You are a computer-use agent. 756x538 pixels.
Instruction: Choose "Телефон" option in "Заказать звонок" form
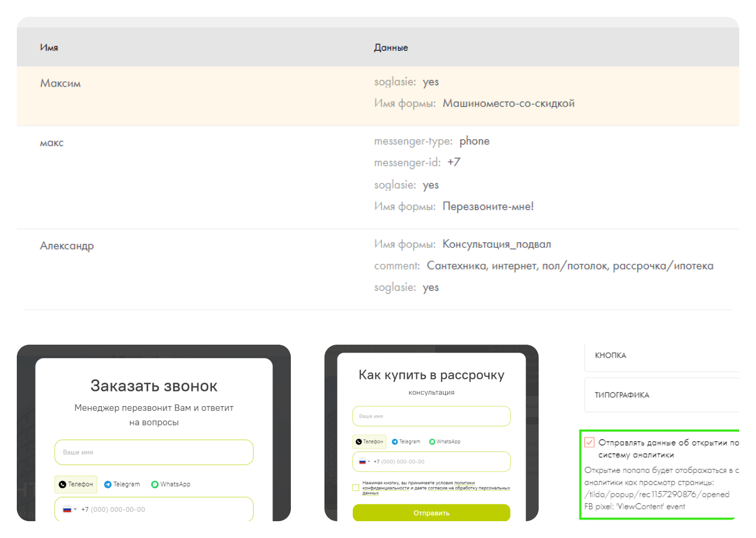pyautogui.click(x=76, y=484)
